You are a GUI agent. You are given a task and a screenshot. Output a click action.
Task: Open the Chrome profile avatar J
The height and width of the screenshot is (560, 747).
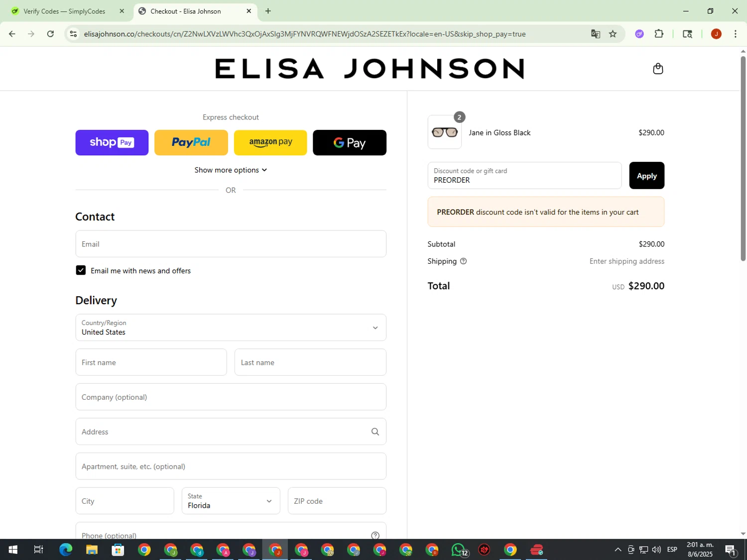pos(716,34)
